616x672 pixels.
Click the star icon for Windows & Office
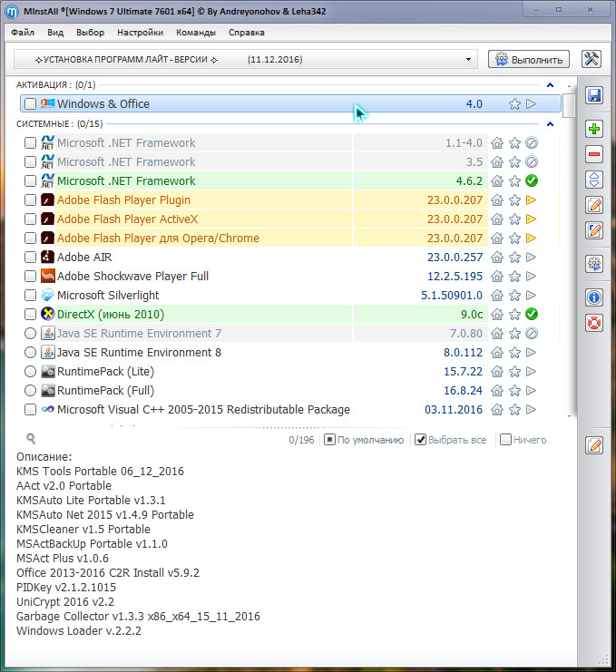[x=514, y=103]
